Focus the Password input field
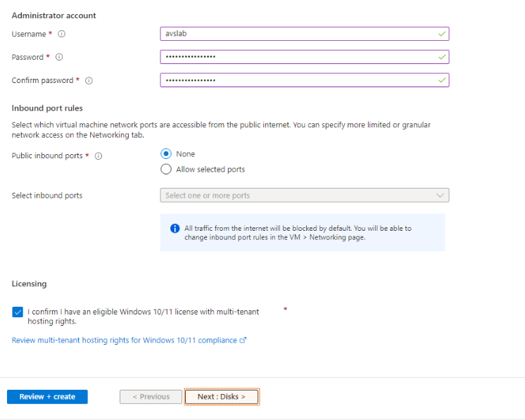Image resolution: width=525 pixels, height=420 pixels. (x=296, y=57)
